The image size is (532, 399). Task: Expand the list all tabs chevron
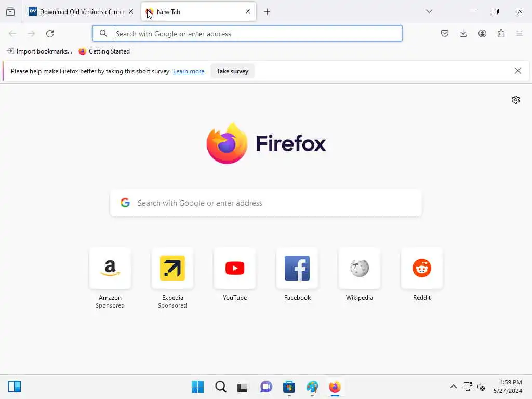429,11
